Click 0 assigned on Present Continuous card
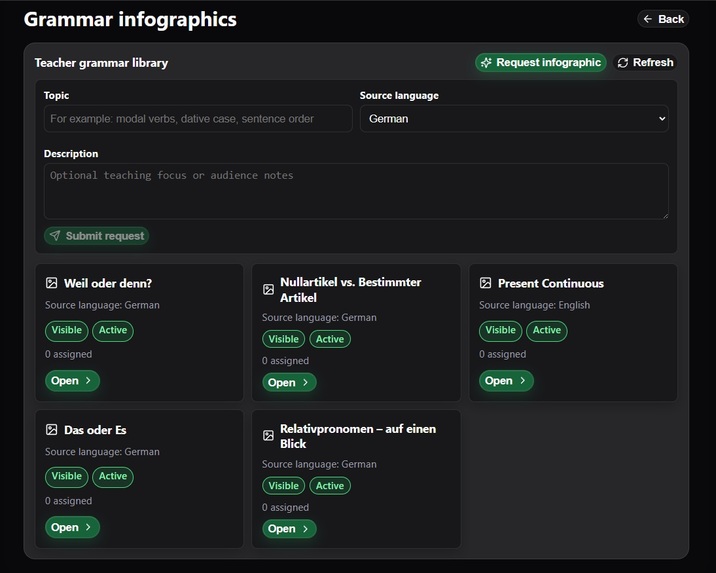 (x=502, y=354)
